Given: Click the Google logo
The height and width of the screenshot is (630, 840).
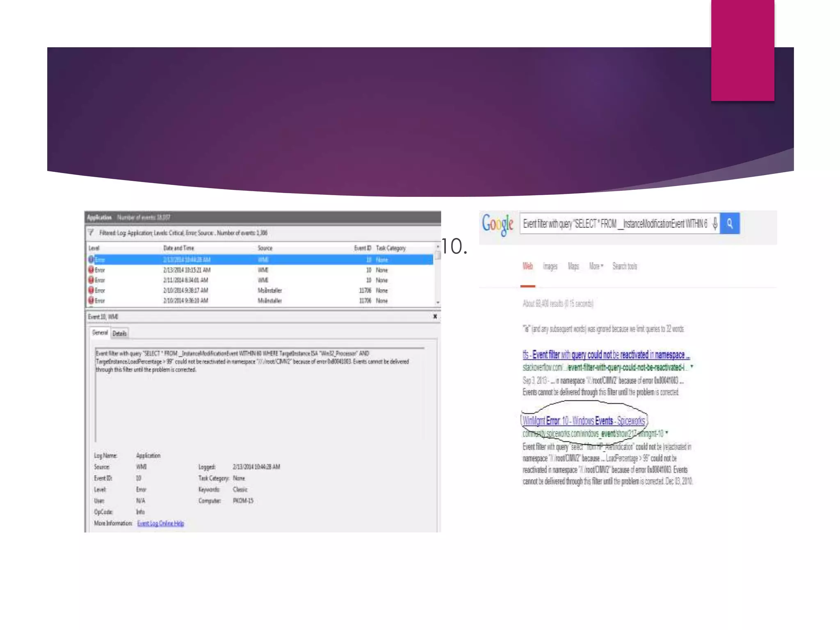Looking at the screenshot, I should click(x=498, y=224).
